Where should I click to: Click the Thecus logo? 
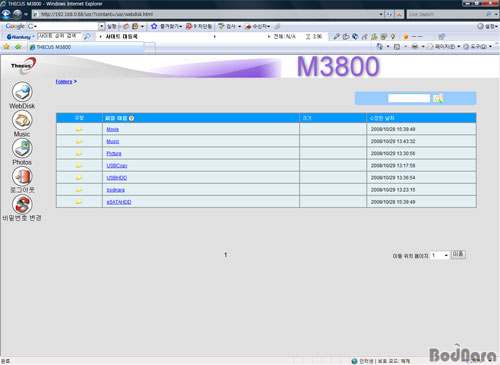coord(23,66)
